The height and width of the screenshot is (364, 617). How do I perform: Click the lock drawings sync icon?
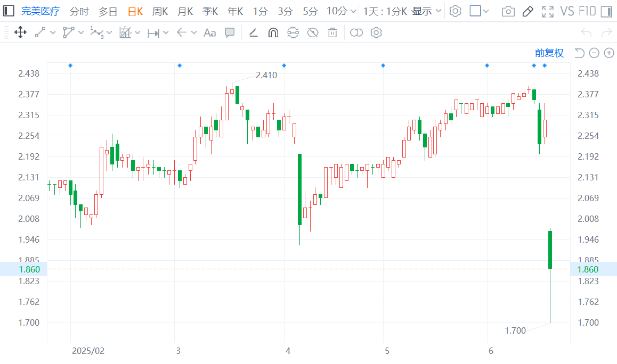coord(293,32)
